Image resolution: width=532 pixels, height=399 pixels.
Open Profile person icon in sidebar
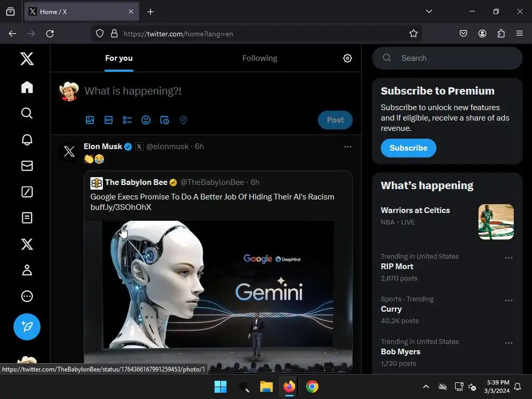click(x=27, y=270)
